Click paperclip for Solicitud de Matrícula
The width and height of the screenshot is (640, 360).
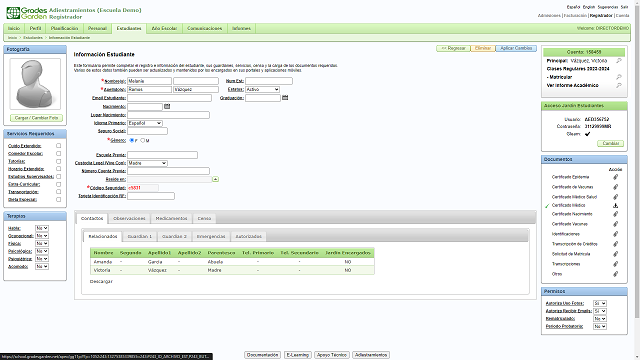tap(615, 254)
